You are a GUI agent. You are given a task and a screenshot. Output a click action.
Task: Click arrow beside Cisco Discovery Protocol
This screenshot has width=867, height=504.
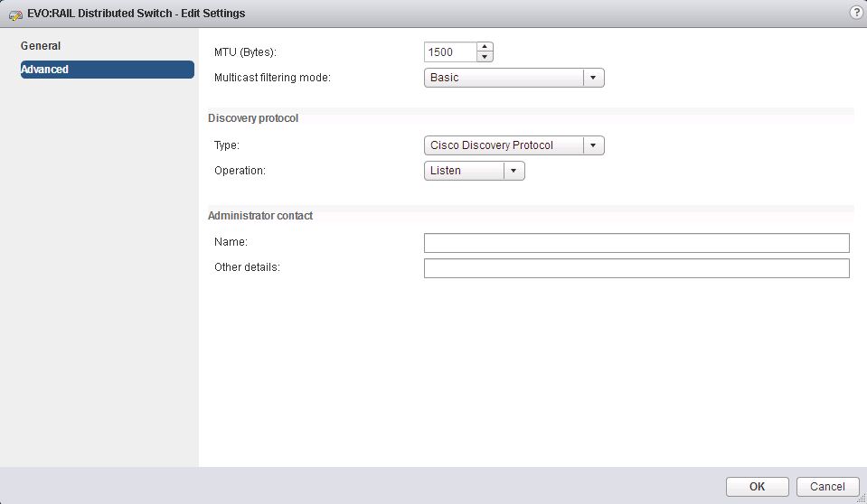pos(593,145)
